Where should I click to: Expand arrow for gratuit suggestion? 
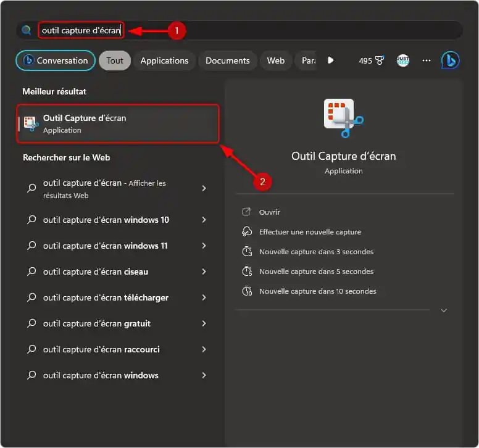pyautogui.click(x=204, y=324)
